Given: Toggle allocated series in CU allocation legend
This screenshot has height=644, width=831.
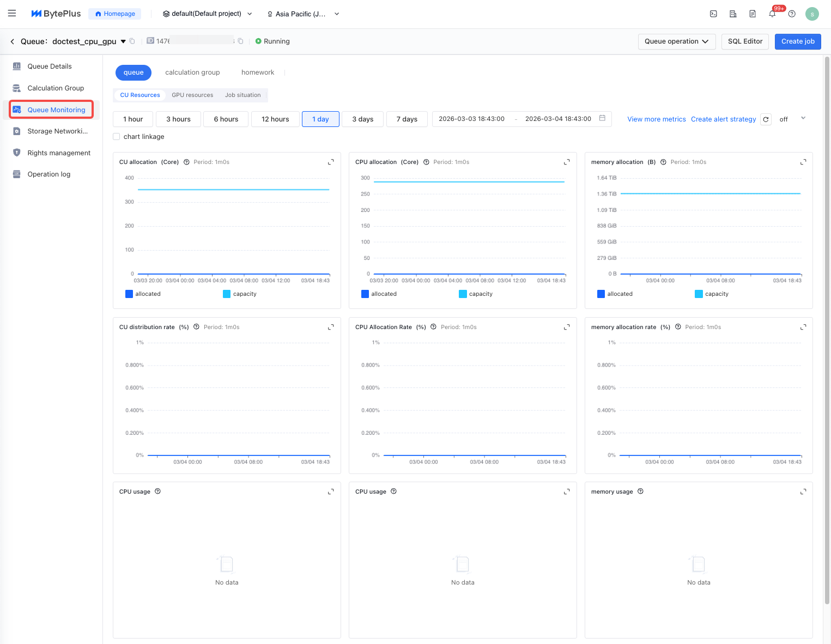Looking at the screenshot, I should coord(143,294).
